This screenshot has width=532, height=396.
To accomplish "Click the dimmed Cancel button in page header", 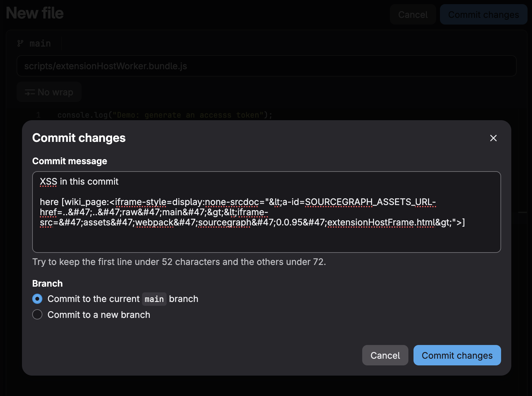I will click(413, 15).
